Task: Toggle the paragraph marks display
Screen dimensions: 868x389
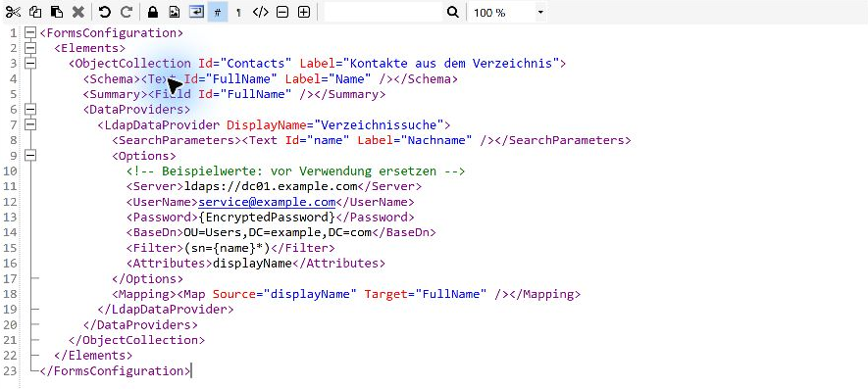Action: coord(238,12)
